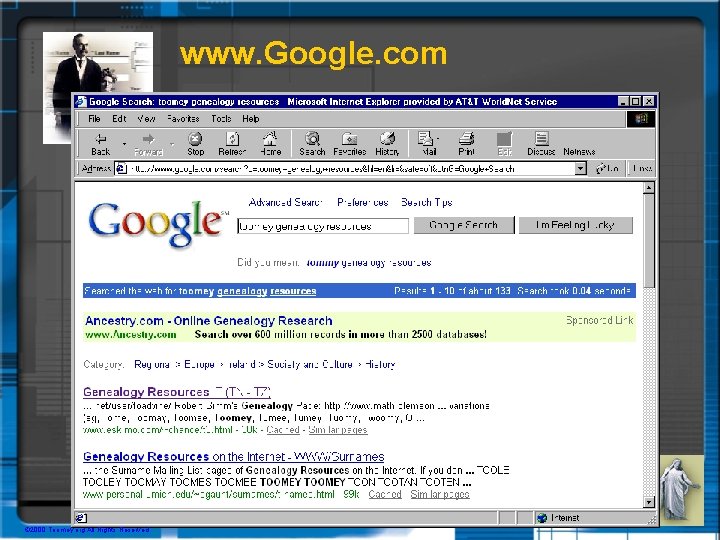Open the Mail button dropdown arrow

click(x=438, y=138)
